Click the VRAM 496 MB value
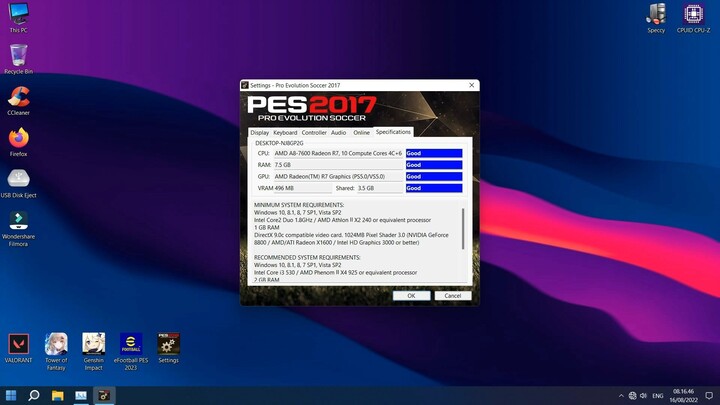The width and height of the screenshot is (720, 405). 303,188
